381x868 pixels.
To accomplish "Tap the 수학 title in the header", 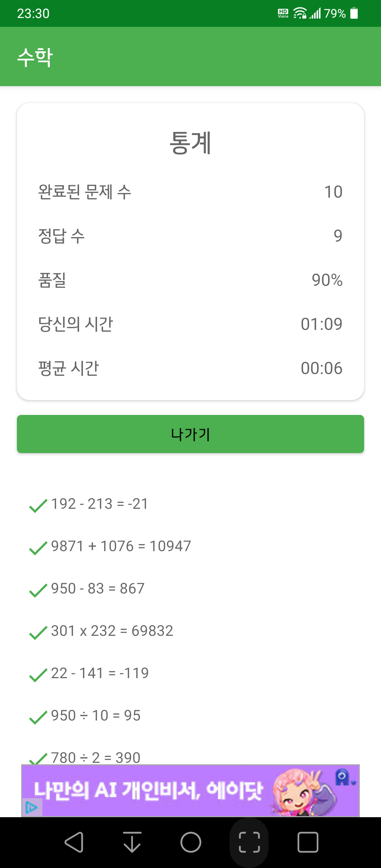I will pyautogui.click(x=35, y=57).
